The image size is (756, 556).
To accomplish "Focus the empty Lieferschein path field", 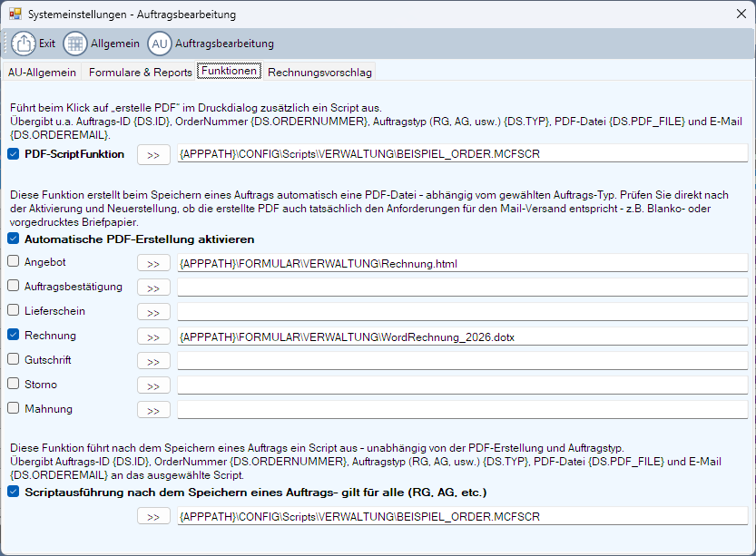I will pos(463,312).
